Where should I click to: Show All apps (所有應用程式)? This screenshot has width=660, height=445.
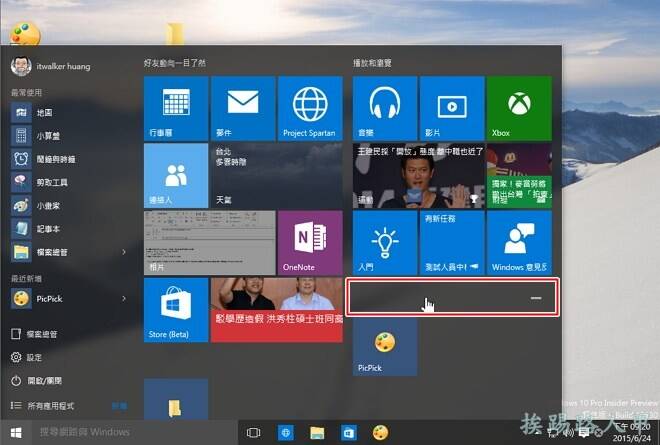click(x=43, y=405)
